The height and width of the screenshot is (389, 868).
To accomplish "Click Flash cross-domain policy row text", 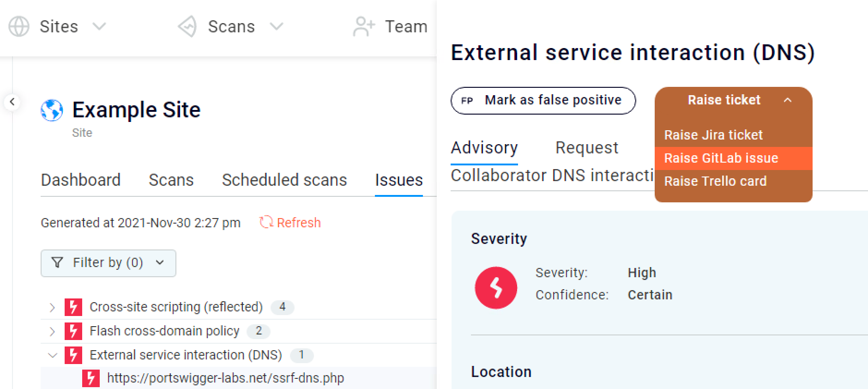I will [x=164, y=331].
